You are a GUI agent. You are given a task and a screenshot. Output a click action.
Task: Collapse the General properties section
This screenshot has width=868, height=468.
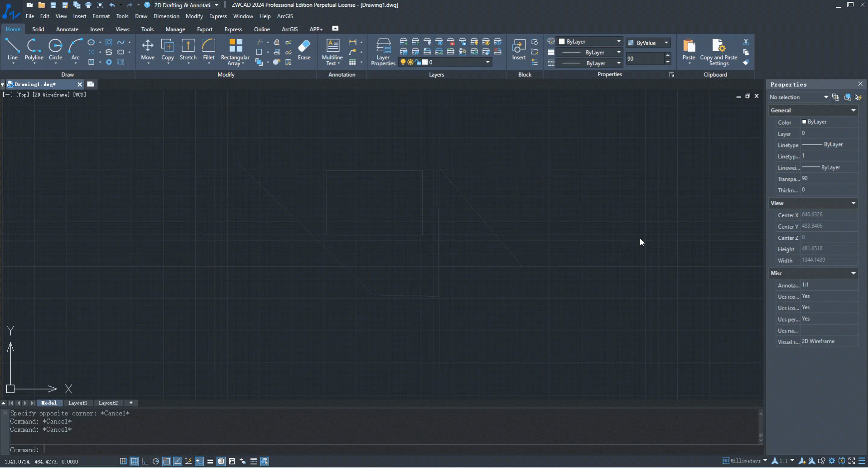coord(854,110)
